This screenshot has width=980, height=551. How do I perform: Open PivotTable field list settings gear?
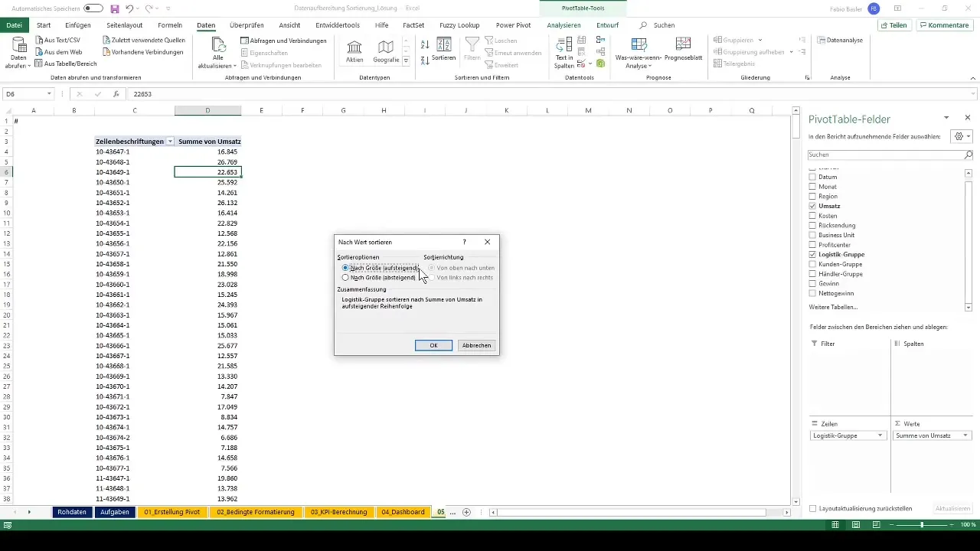(x=960, y=136)
